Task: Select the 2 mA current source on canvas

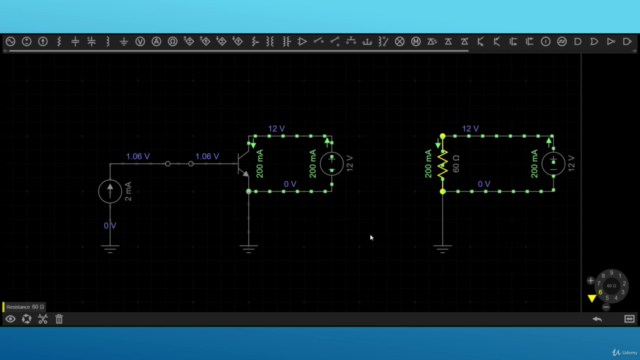Action: [x=110, y=191]
